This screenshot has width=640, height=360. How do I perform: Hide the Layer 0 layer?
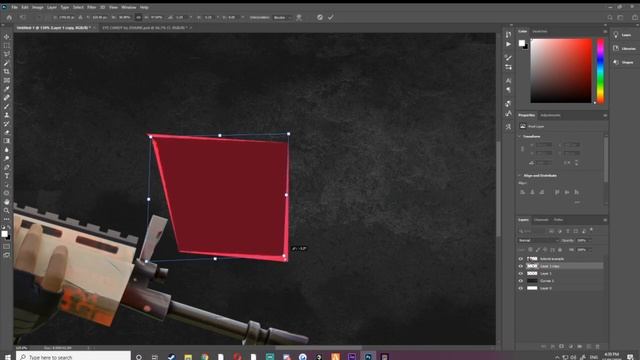pyautogui.click(x=520, y=288)
